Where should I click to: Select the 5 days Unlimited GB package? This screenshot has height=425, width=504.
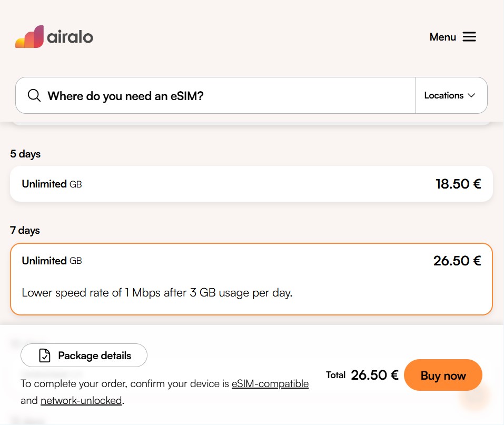pyautogui.click(x=251, y=184)
